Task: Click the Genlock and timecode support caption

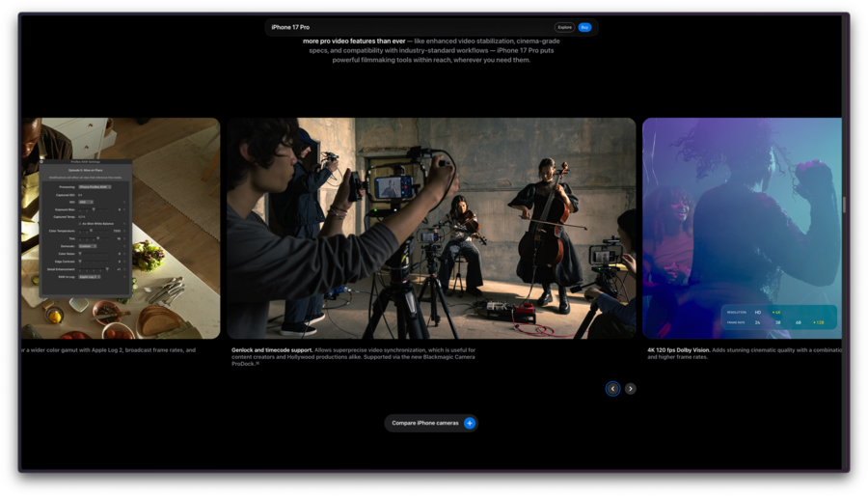Action: click(353, 357)
